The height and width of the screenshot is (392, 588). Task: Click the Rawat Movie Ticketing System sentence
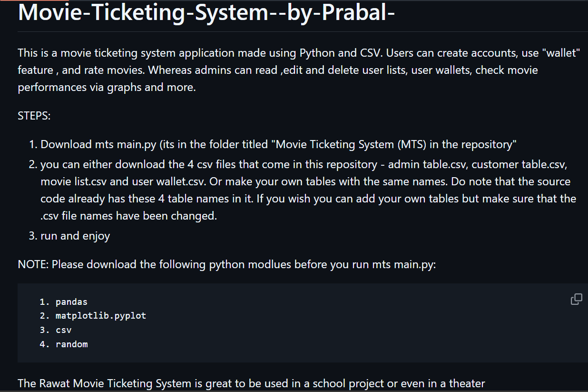point(251,383)
